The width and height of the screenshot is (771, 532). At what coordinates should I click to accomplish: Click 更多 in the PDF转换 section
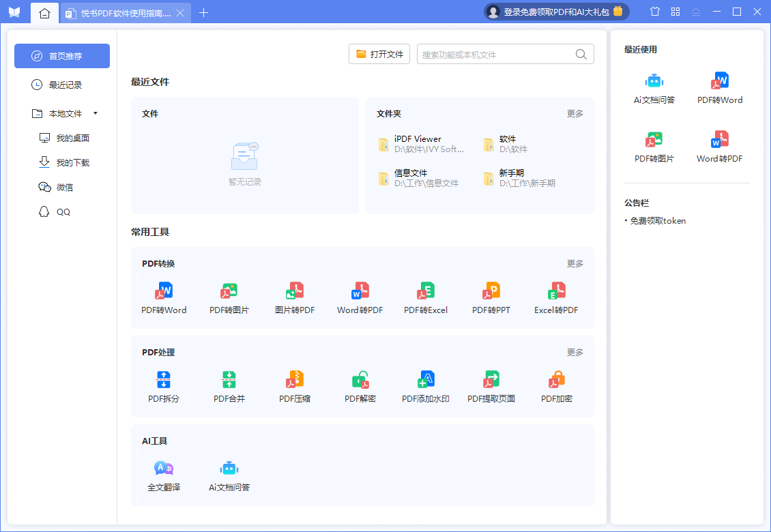(x=574, y=263)
